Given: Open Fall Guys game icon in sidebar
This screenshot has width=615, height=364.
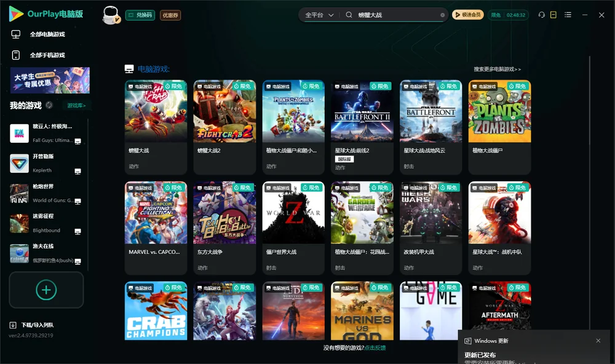Looking at the screenshot, I should (19, 133).
